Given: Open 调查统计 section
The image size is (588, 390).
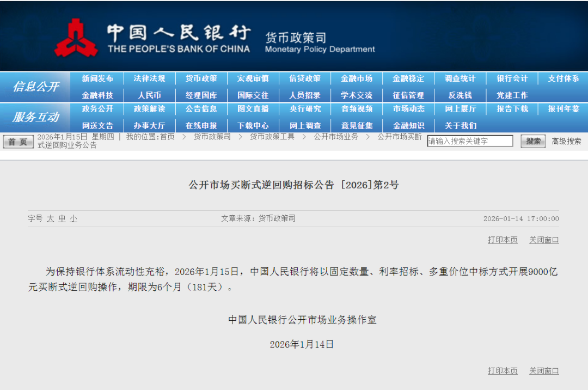Looking at the screenshot, I should [460, 78].
